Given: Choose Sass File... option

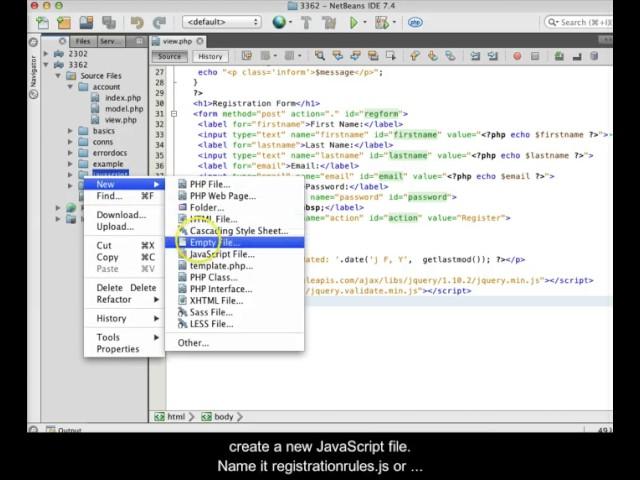Looking at the screenshot, I should [x=235, y=312].
